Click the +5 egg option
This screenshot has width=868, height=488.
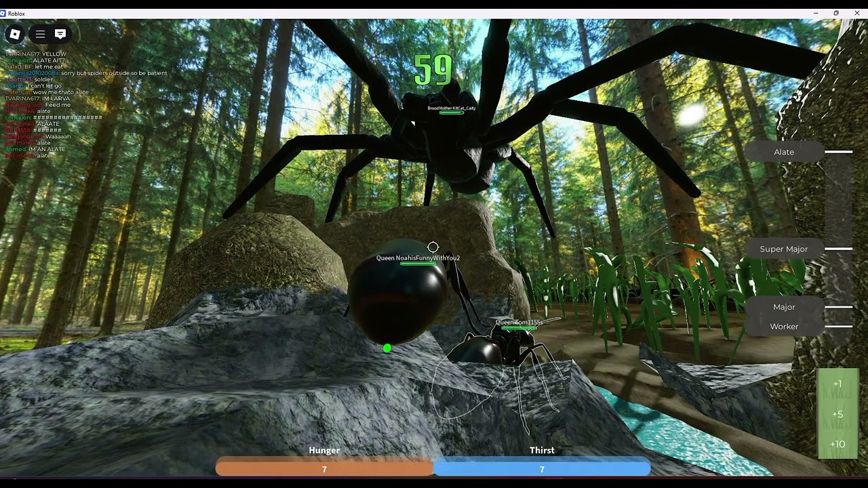tap(837, 414)
